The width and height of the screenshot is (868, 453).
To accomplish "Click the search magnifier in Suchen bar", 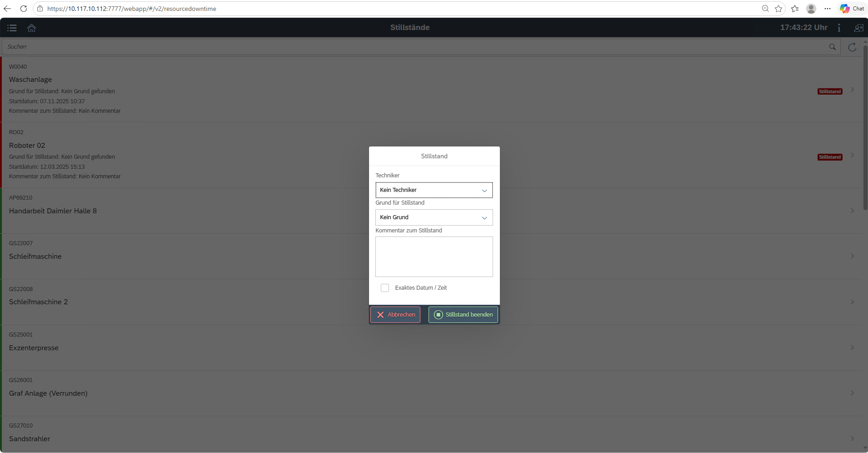I will click(x=833, y=47).
